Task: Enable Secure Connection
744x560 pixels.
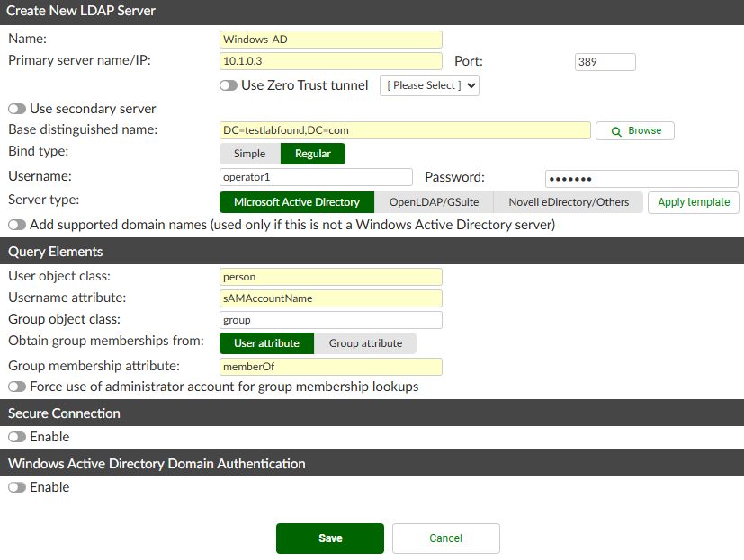Action: 16,437
